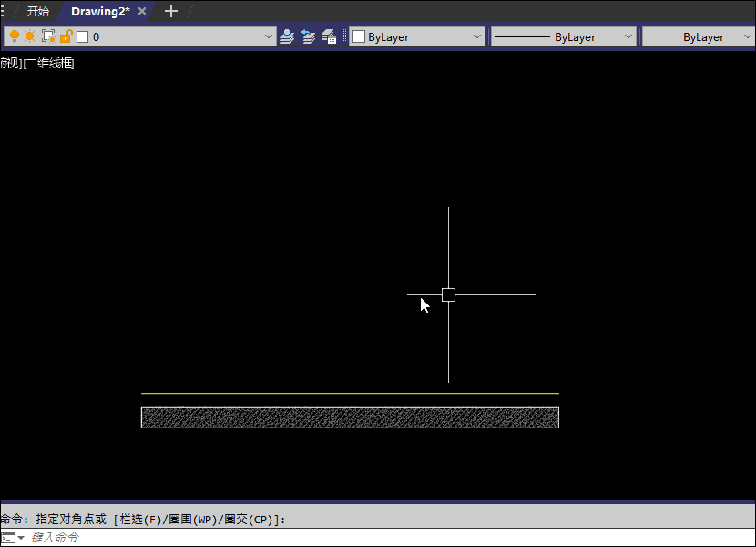Select the Drawing2* tab

click(100, 12)
